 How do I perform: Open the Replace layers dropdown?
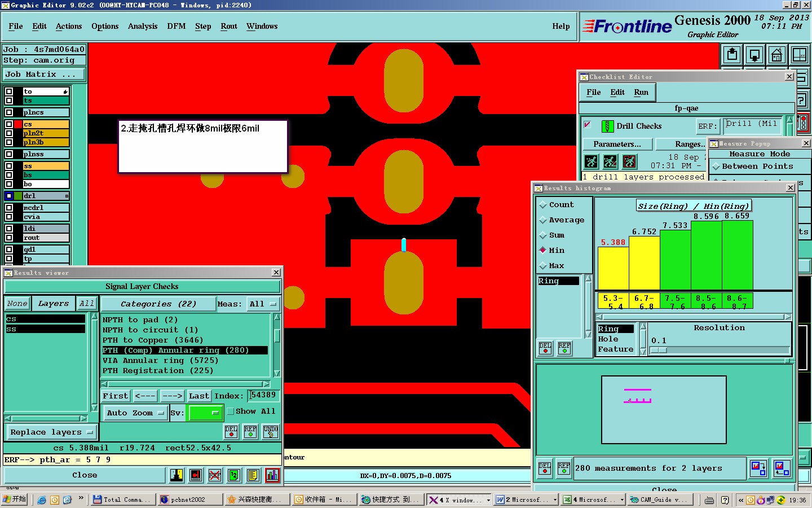pos(51,432)
